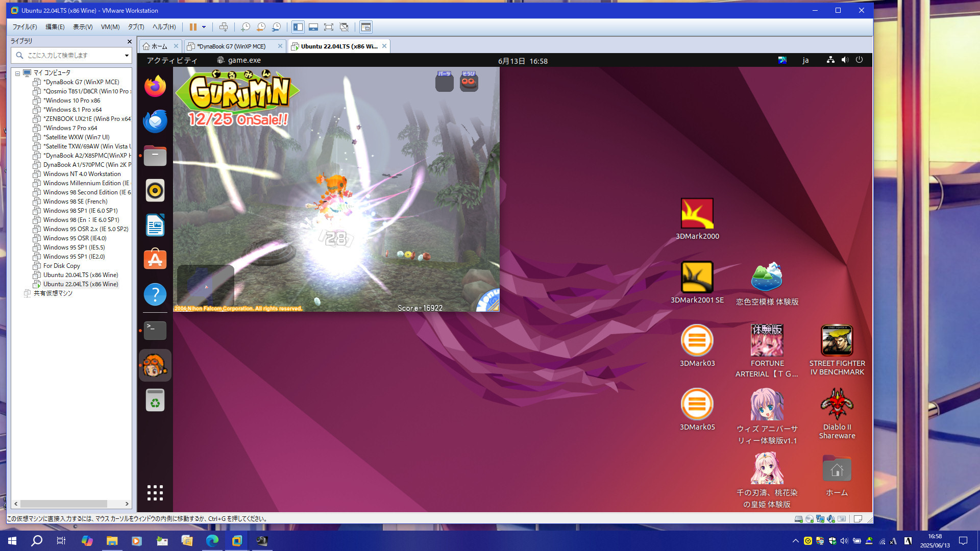Open the 編集(E) menu
This screenshot has width=980, height=551.
click(55, 27)
